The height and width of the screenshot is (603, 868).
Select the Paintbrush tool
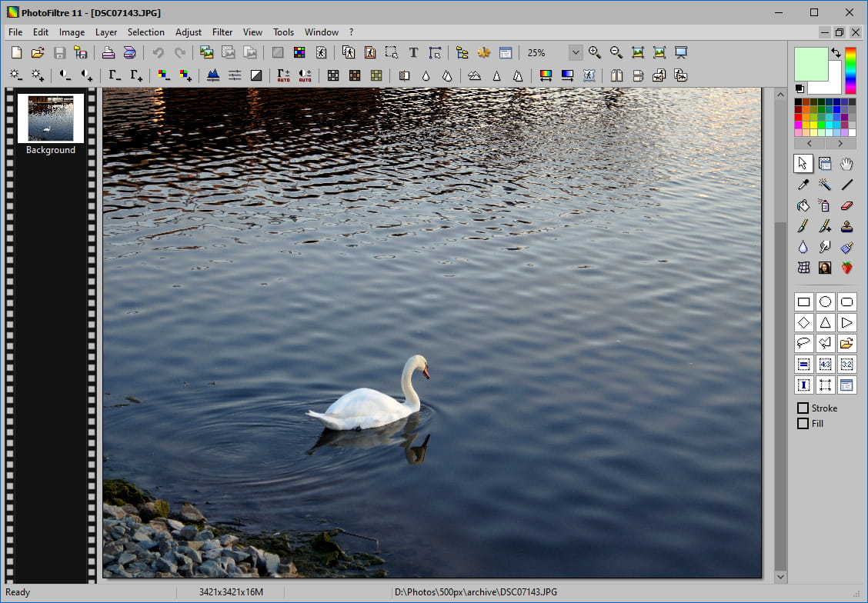tap(803, 226)
